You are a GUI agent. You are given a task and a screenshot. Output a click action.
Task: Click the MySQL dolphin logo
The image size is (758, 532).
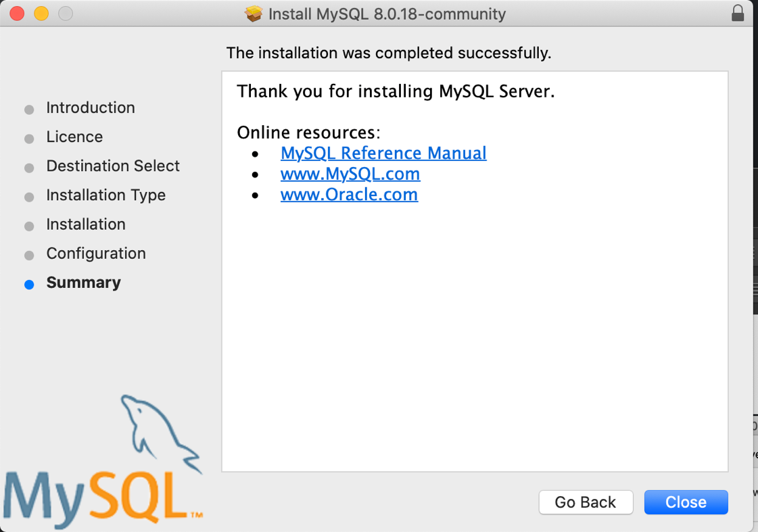tap(103, 462)
